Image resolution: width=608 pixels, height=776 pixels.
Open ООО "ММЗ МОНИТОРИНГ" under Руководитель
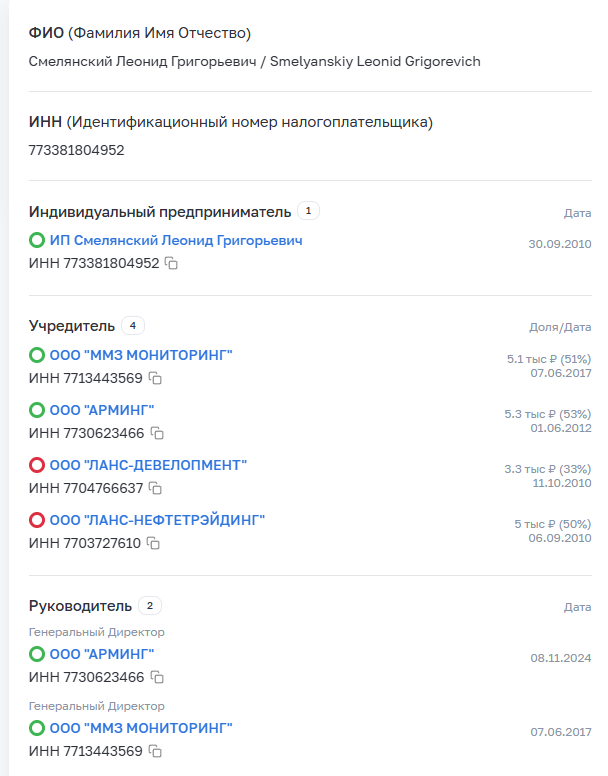coord(141,728)
